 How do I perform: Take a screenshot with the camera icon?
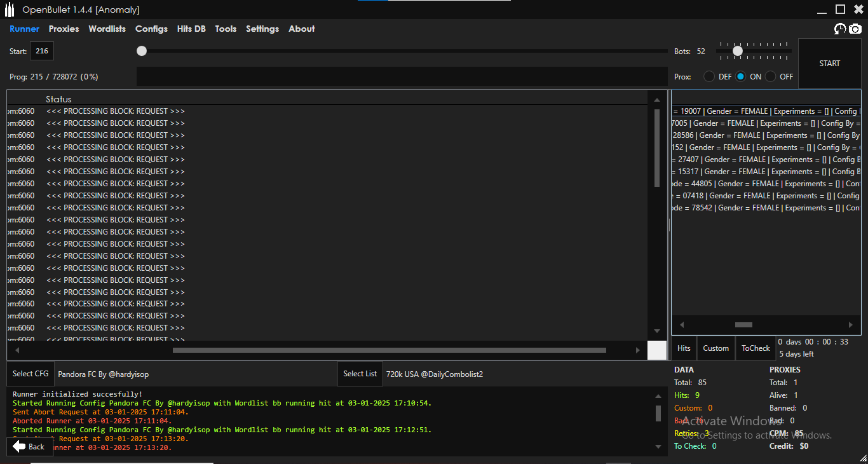(855, 29)
